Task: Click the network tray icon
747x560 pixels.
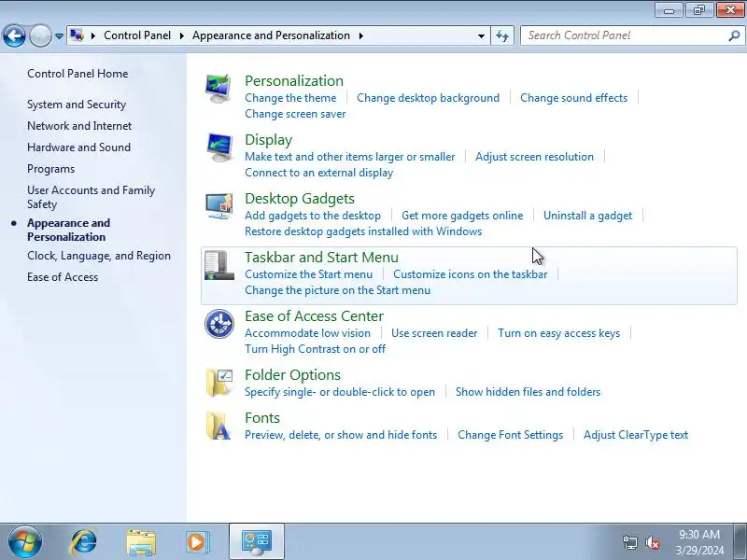Action: pyautogui.click(x=629, y=542)
